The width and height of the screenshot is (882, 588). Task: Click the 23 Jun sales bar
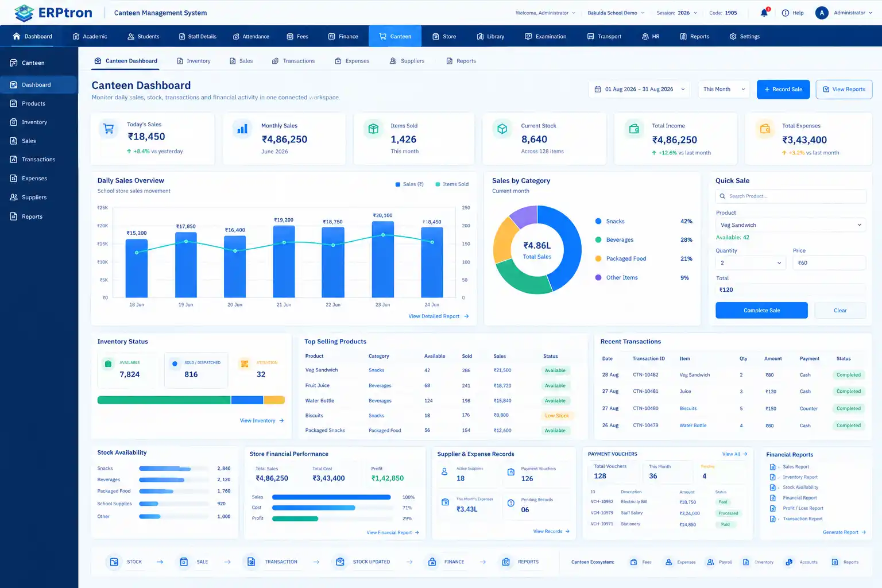tap(382, 259)
